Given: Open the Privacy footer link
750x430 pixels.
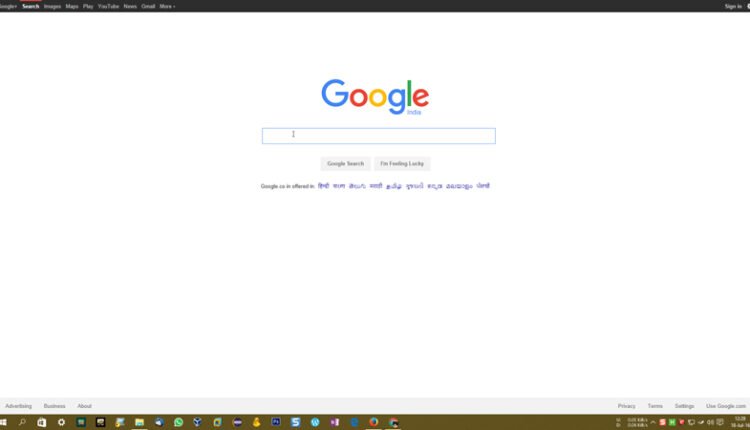Looking at the screenshot, I should click(627, 406).
